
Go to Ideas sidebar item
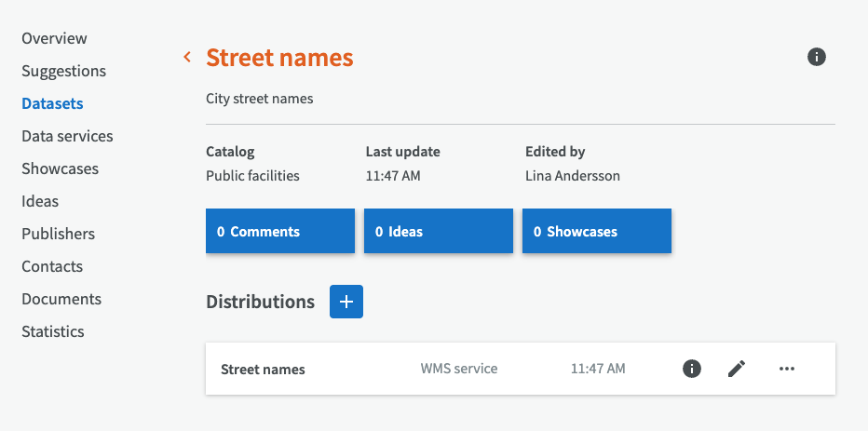click(40, 201)
